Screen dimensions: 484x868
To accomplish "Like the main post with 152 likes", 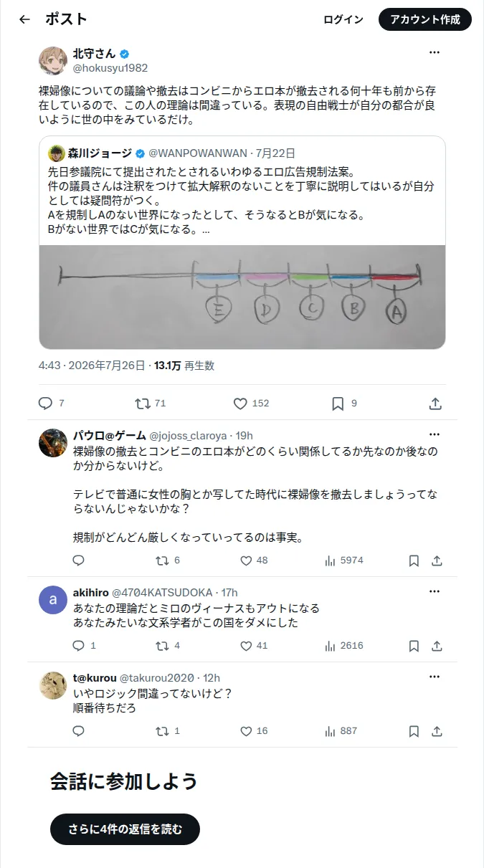I will tap(240, 404).
